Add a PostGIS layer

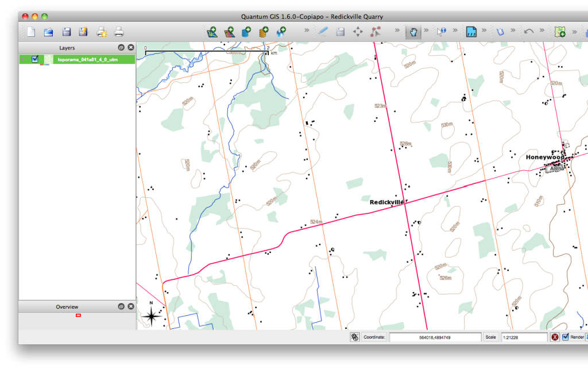click(247, 32)
